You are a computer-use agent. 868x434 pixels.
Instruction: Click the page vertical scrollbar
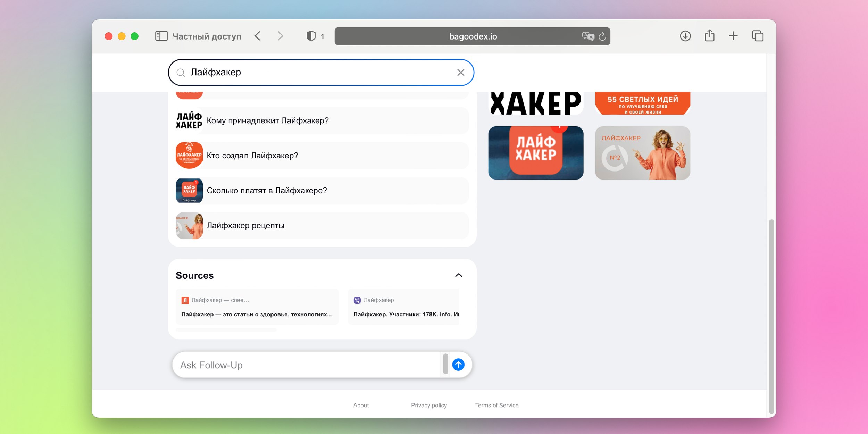pos(771,316)
